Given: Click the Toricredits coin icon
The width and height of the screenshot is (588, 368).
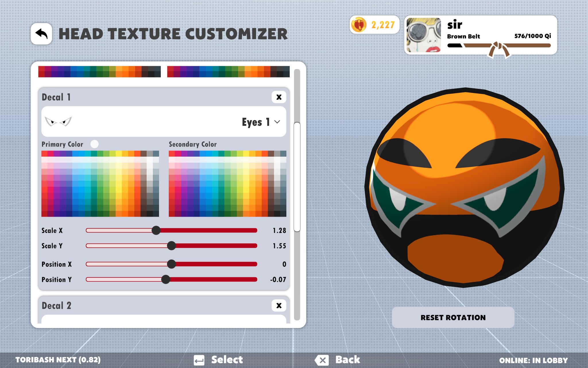Looking at the screenshot, I should click(359, 25).
